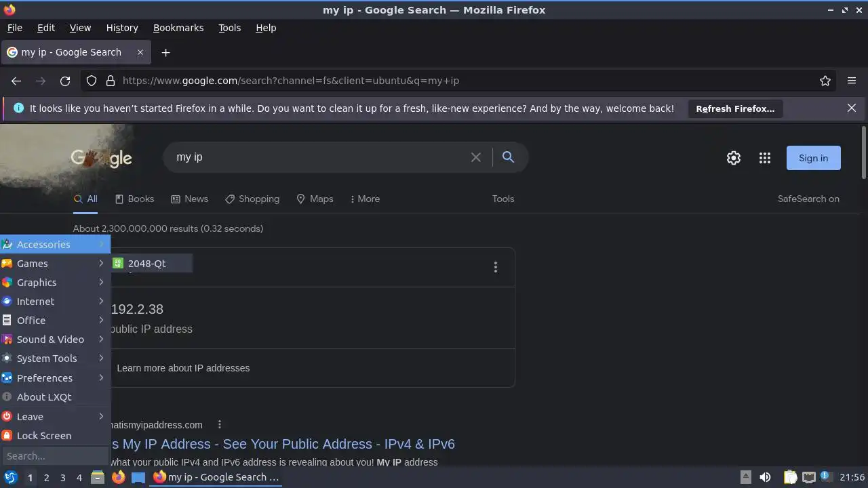Clear the Google search box text
Screen dimensions: 868x488
pyautogui.click(x=476, y=157)
